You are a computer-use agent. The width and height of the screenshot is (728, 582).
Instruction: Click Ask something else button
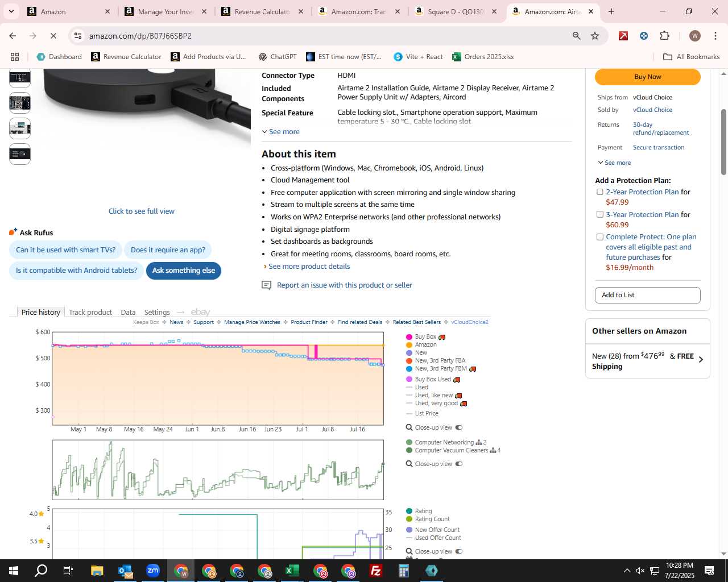click(x=183, y=271)
